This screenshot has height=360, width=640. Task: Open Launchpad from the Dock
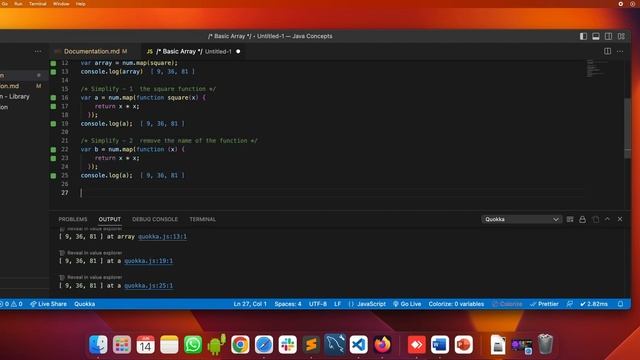pos(122,345)
